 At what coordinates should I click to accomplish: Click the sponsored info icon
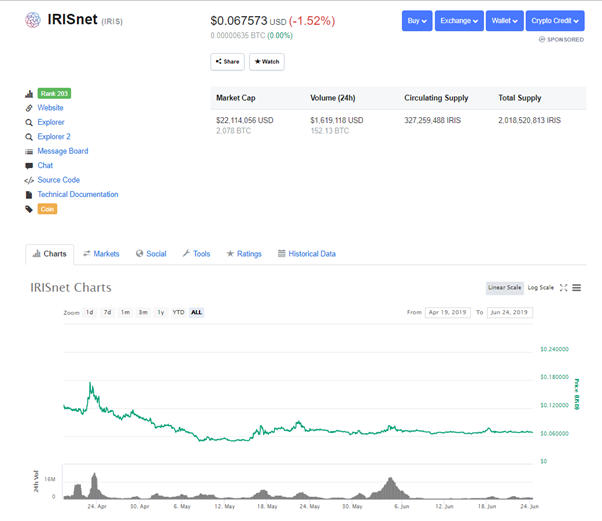pos(542,39)
